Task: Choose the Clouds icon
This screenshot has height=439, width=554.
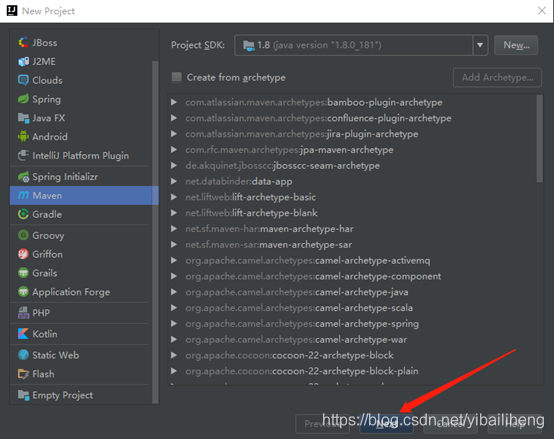Action: pyautogui.click(x=23, y=80)
